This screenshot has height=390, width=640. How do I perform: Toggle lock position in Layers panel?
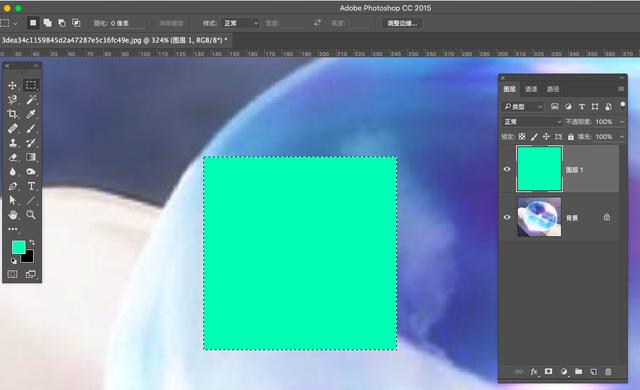(x=546, y=137)
